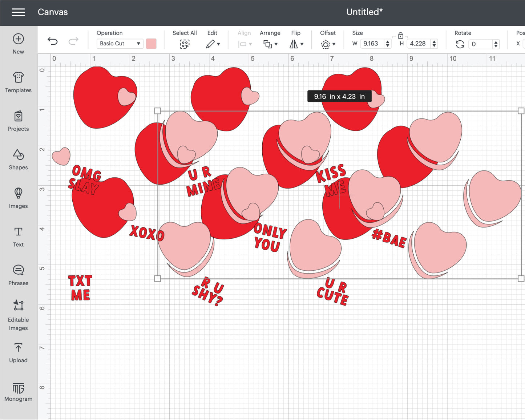Toggle the size aspect ratio lock

(x=400, y=36)
